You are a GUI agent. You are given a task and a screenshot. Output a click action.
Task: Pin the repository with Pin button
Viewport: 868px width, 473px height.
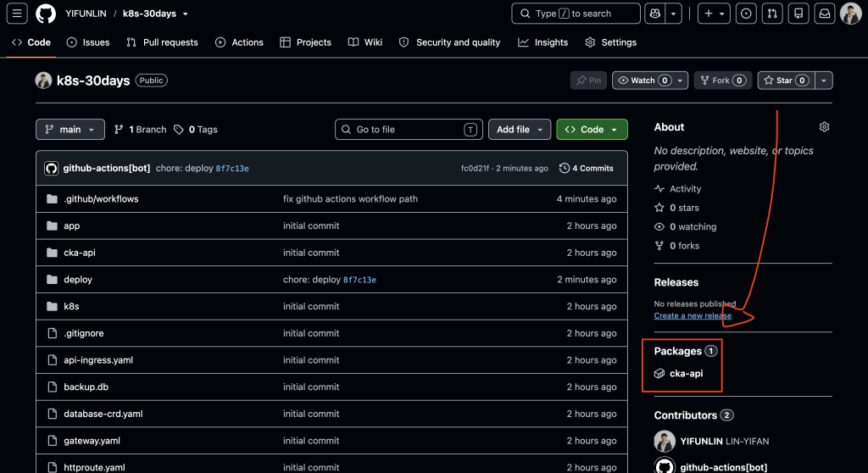[x=588, y=81]
